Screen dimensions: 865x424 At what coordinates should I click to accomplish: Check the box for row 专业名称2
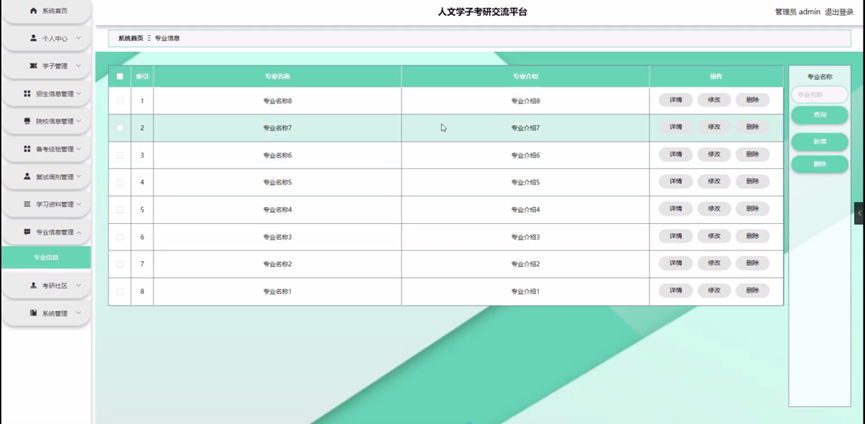(x=120, y=264)
